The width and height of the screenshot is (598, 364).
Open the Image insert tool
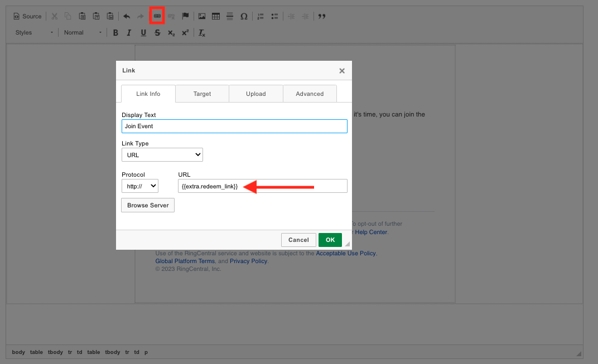tap(202, 16)
